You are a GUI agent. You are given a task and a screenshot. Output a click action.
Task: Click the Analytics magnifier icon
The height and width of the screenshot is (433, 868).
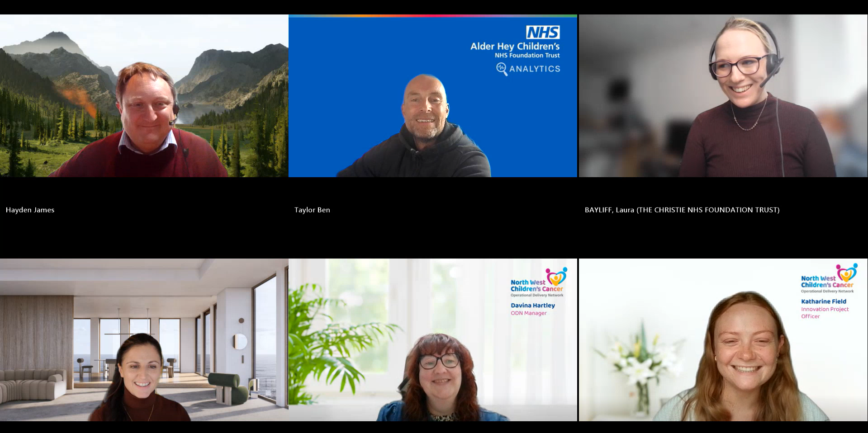[501, 69]
